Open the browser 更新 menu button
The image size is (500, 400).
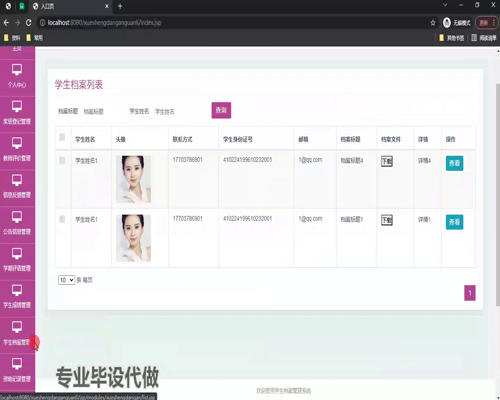[487, 23]
